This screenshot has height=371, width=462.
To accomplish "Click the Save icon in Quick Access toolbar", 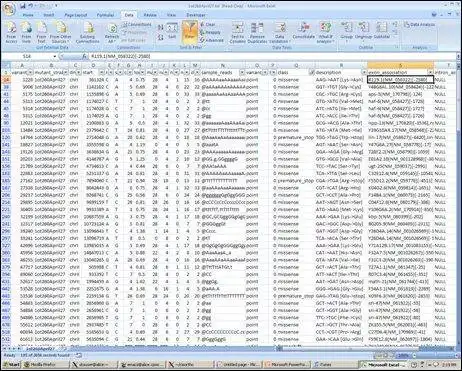I will pyautogui.click(x=23, y=6).
